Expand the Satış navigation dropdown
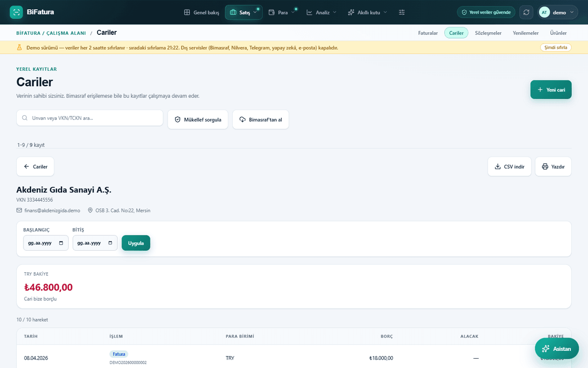 pyautogui.click(x=244, y=12)
